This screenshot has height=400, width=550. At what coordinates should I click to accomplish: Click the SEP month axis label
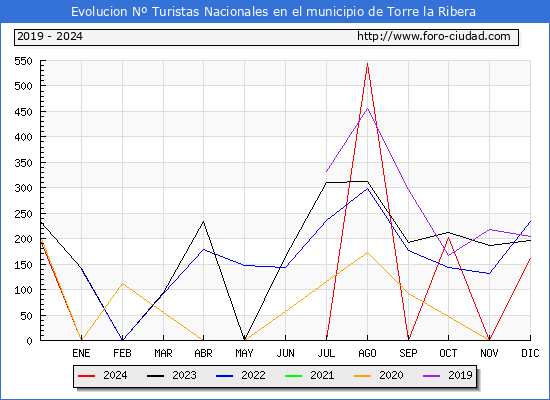408,353
